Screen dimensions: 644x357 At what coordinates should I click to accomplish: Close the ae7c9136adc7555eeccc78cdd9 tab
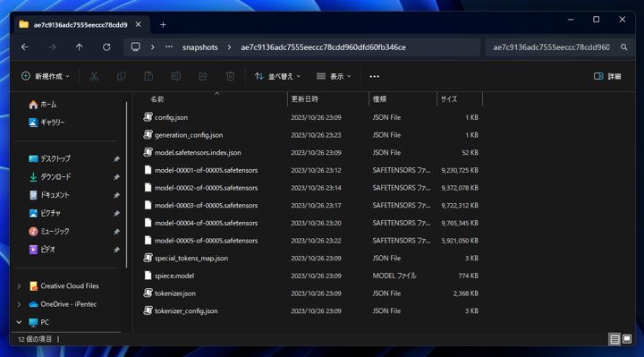tap(139, 25)
